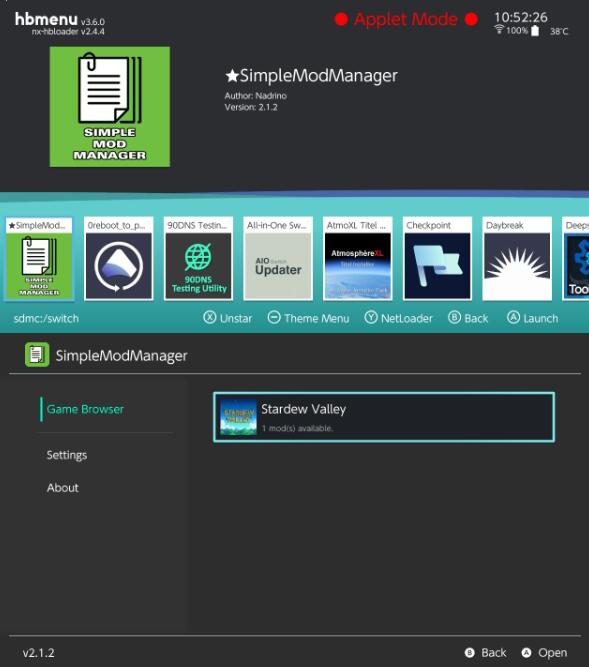Click the 10:52:26 clock display
This screenshot has height=667, width=589.
[521, 17]
